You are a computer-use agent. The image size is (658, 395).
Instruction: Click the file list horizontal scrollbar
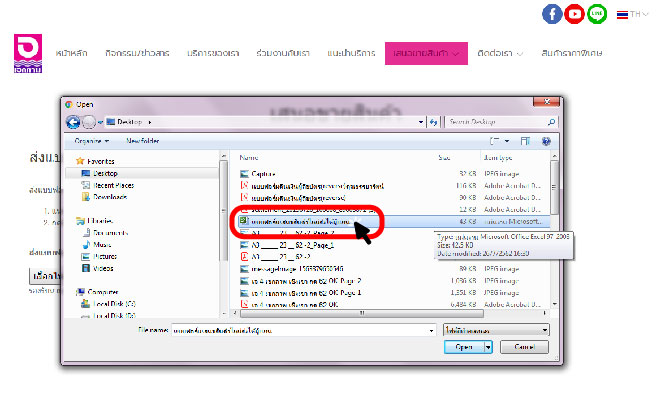(x=361, y=313)
